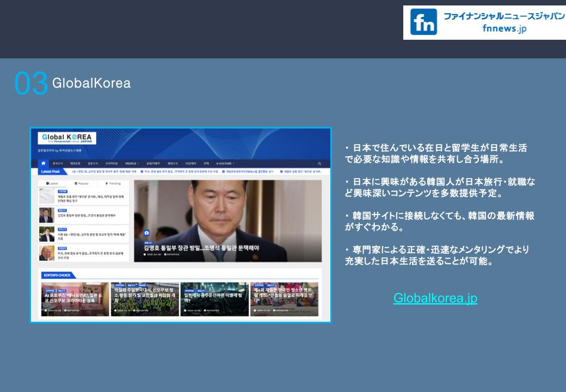Open the search magnifier icon in navbar
The width and height of the screenshot is (566, 392).
point(319,163)
